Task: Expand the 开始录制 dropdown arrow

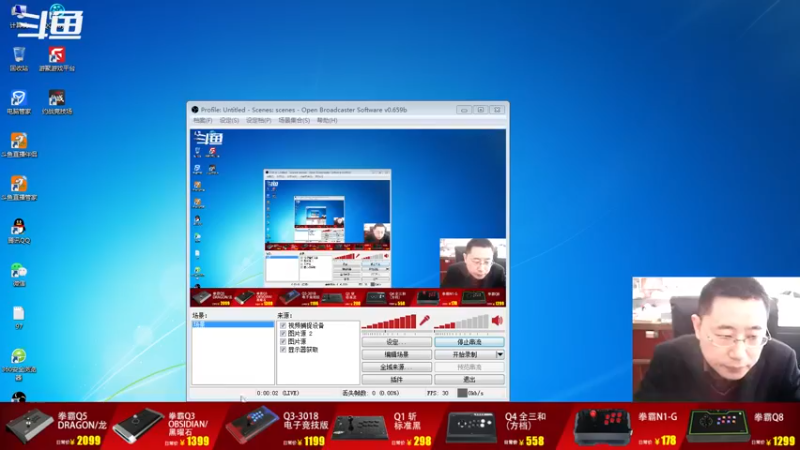Action: click(500, 355)
